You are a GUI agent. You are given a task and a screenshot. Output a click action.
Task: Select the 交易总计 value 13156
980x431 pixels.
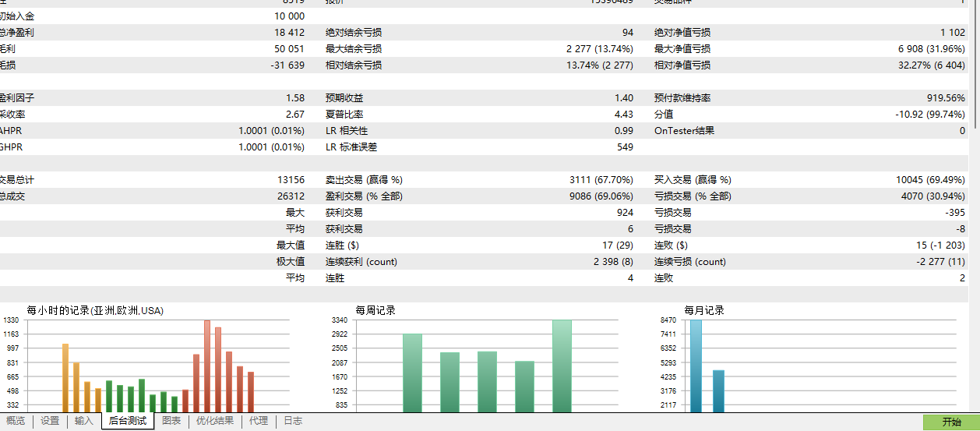pyautogui.click(x=291, y=180)
